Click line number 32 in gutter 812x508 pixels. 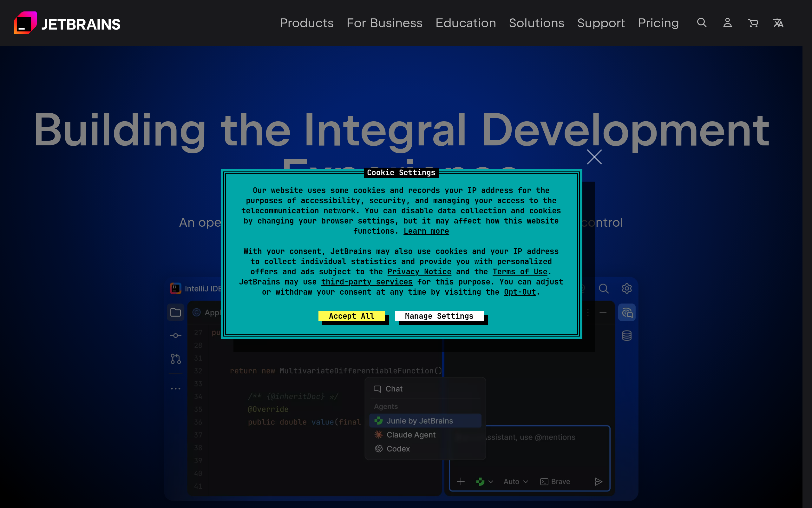coord(198,371)
